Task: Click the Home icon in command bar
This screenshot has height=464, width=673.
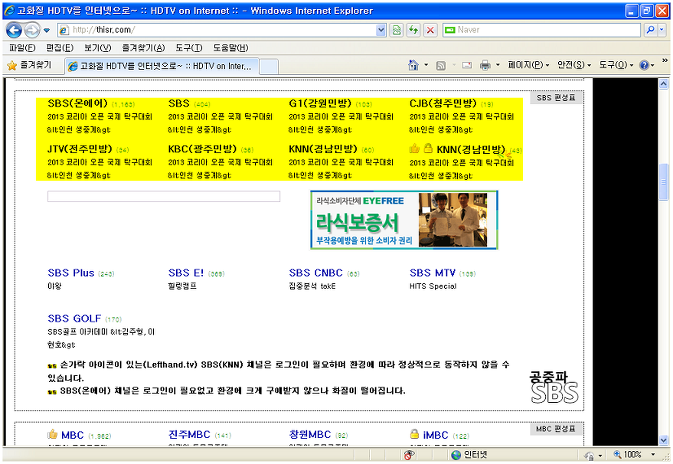Action: point(413,65)
